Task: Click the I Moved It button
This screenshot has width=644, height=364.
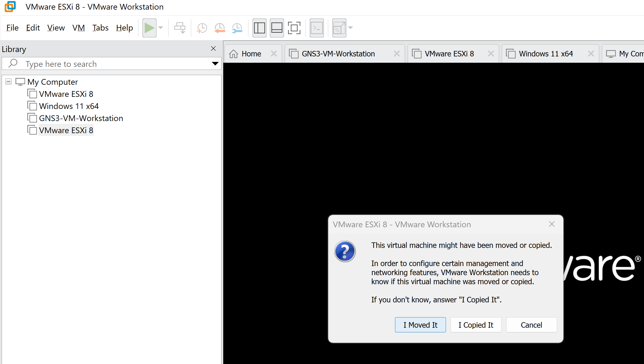Action: [420, 325]
